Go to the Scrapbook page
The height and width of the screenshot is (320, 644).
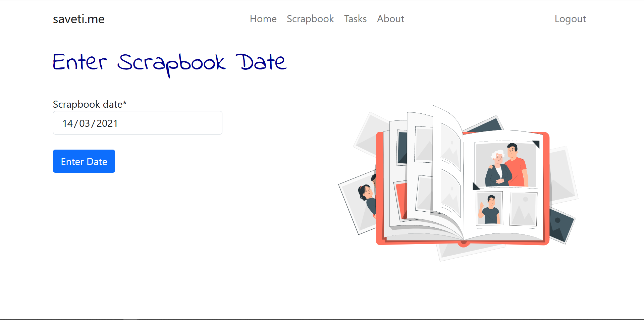310,19
